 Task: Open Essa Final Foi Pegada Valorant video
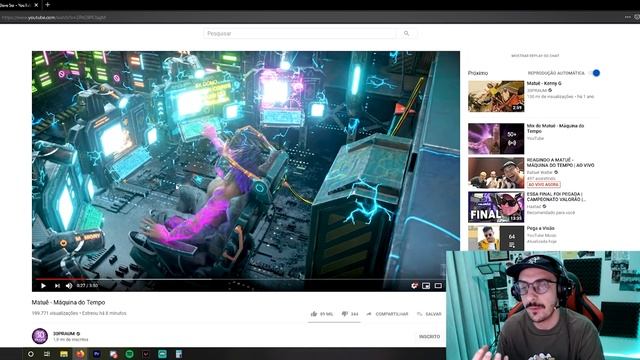coord(496,207)
